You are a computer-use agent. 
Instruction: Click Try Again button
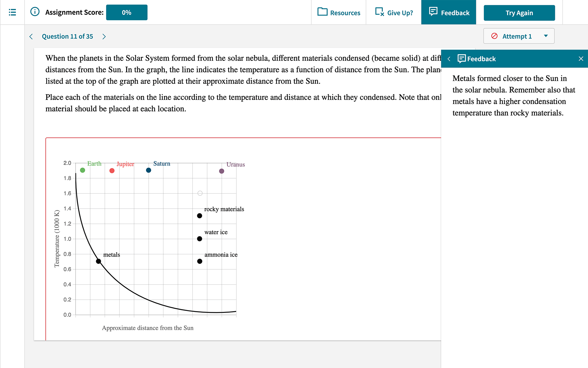pyautogui.click(x=518, y=12)
